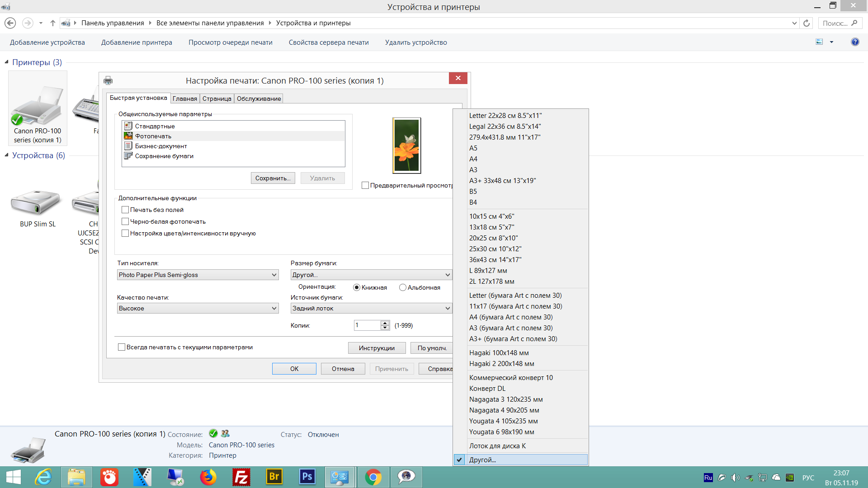
Task: Click the Инструкции button
Action: pyautogui.click(x=377, y=348)
